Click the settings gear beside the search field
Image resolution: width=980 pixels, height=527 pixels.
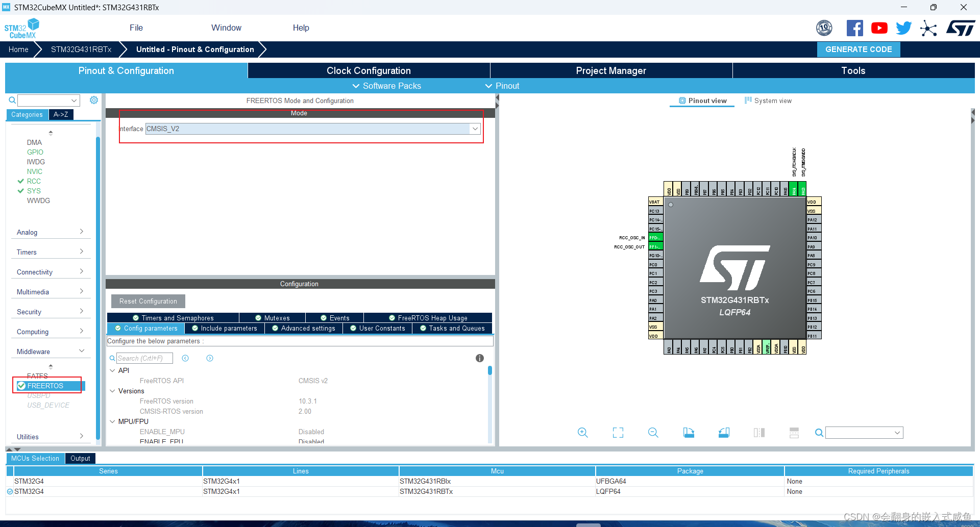coord(94,100)
